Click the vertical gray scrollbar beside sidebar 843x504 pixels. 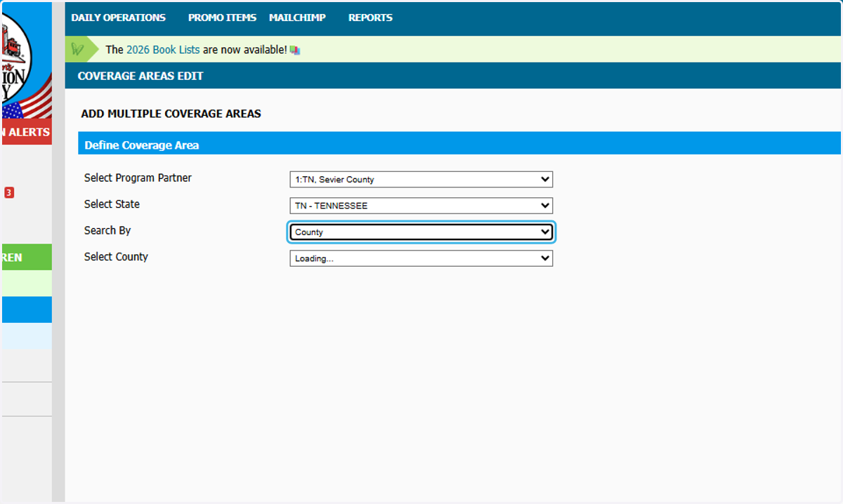coord(58,253)
